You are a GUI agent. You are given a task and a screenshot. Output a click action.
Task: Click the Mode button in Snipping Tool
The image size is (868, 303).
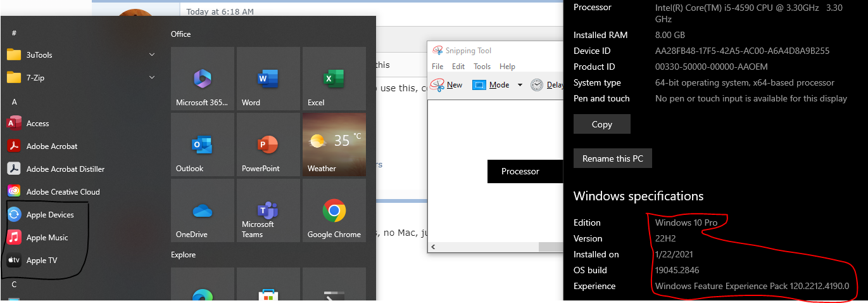click(491, 85)
